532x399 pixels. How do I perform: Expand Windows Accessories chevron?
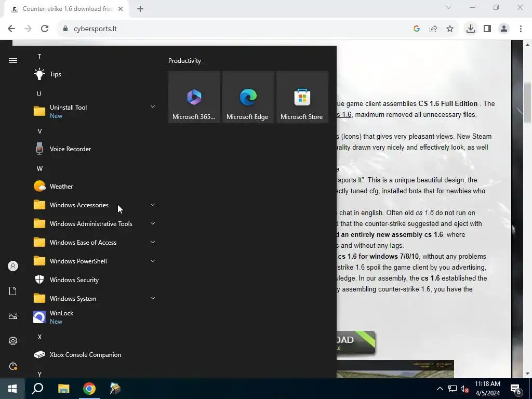tap(153, 205)
